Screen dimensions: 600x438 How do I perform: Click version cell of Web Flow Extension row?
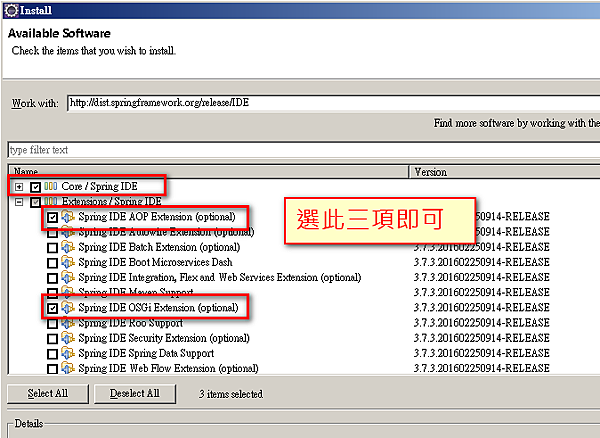[x=481, y=368]
